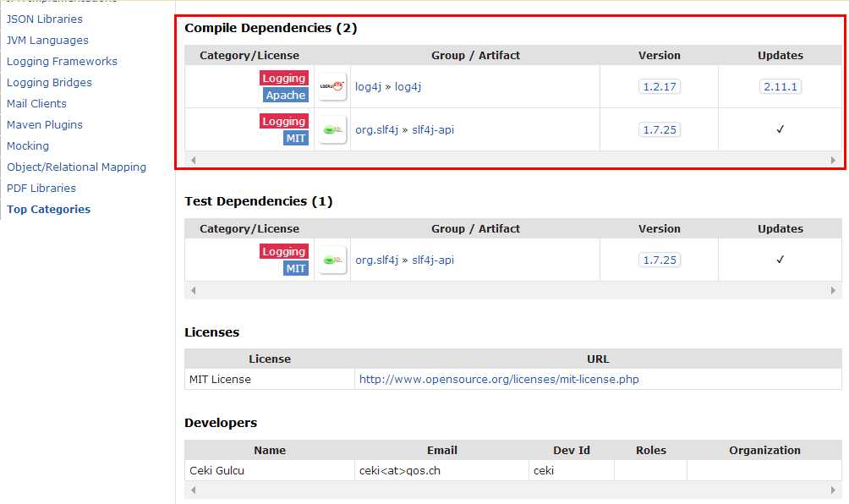Viewport: 849px width, 504px height.
Task: Open org.slf4j group link in Test Dependencies
Action: pos(377,260)
